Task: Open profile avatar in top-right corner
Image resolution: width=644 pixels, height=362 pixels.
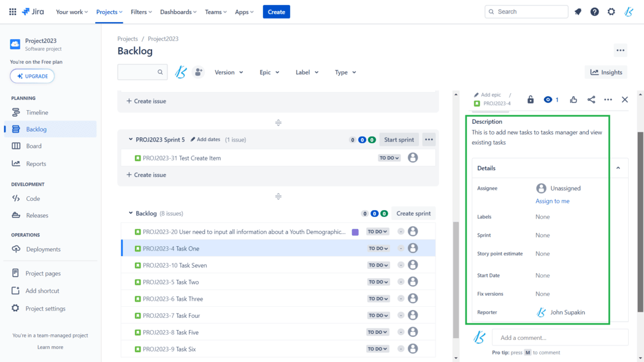Action: coord(629,12)
